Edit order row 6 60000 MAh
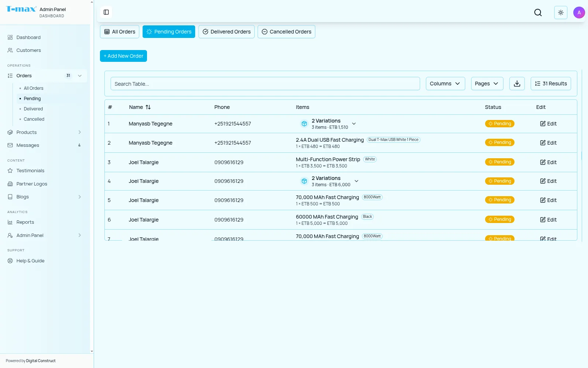 tap(548, 220)
